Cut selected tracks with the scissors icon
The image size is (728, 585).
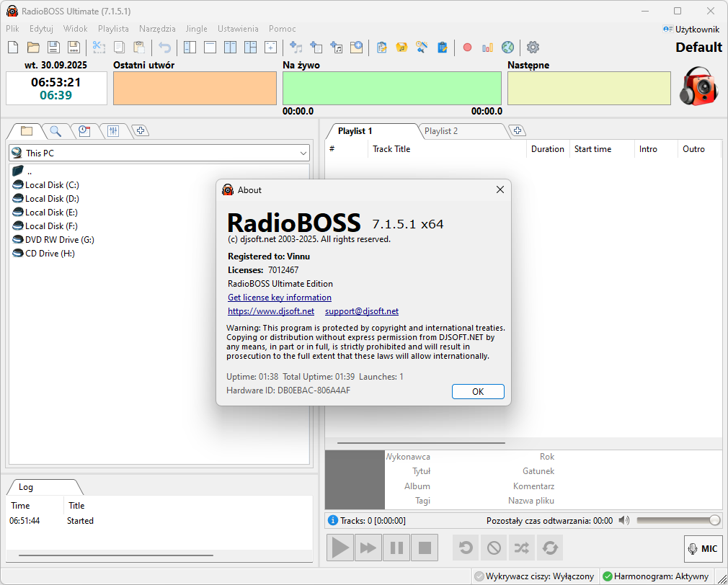tap(99, 48)
